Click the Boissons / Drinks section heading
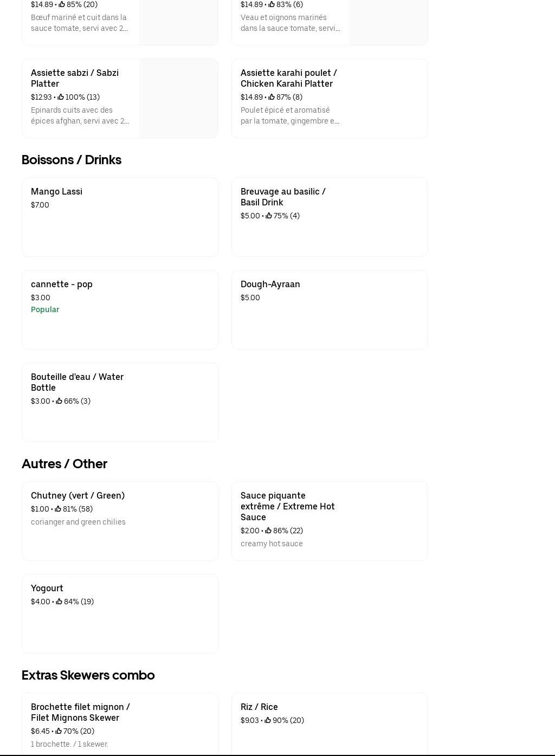 coord(72,160)
